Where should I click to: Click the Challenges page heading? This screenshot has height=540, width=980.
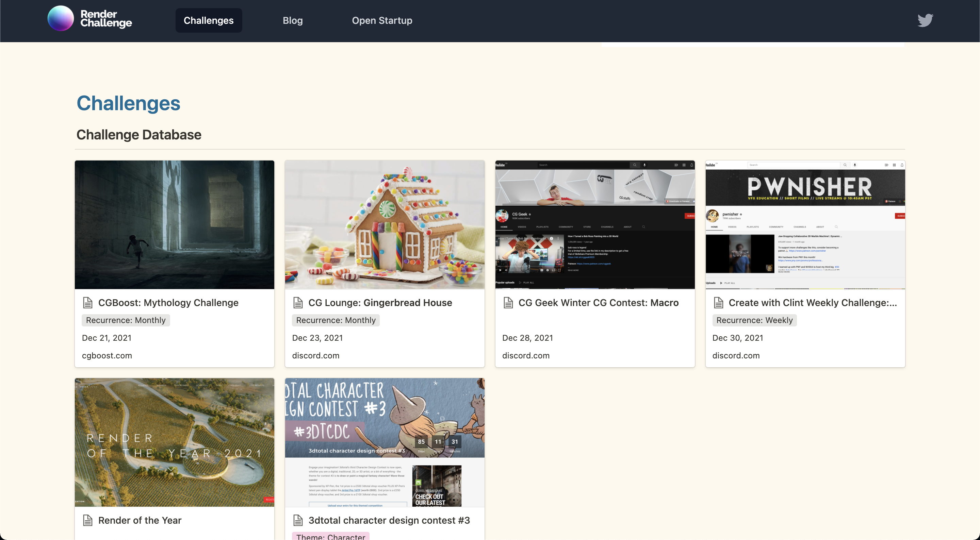(128, 103)
